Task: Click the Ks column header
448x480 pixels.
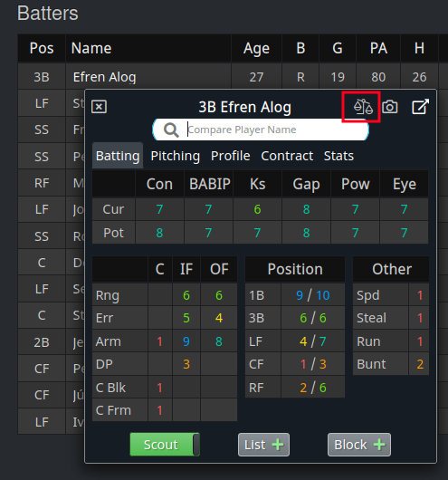Action: coord(257,184)
